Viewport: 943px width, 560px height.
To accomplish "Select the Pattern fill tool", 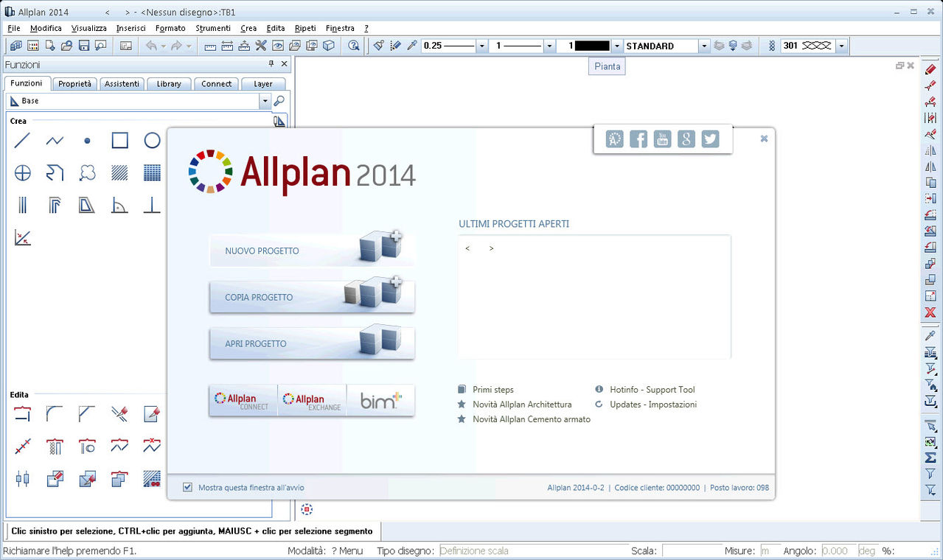I will tap(152, 172).
